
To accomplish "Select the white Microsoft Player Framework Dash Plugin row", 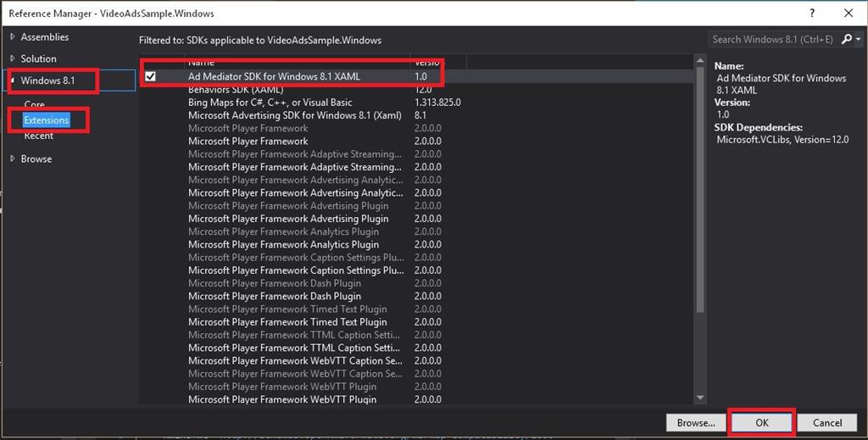I will tap(415, 296).
